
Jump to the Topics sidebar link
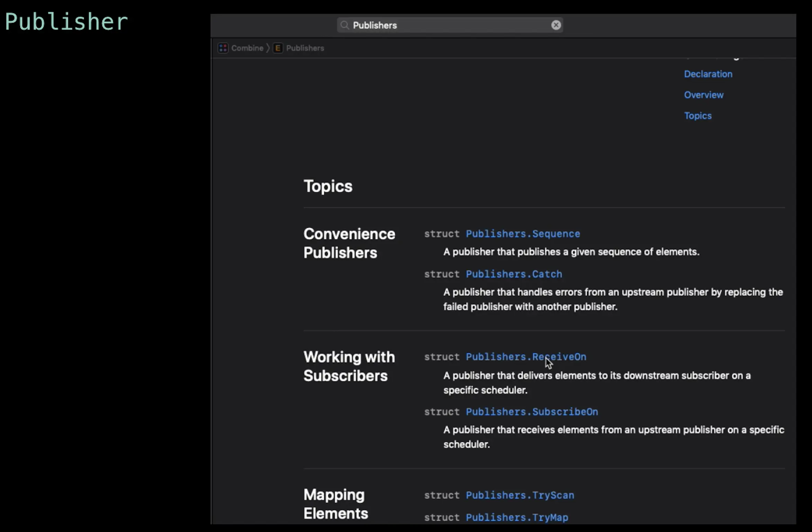point(697,116)
